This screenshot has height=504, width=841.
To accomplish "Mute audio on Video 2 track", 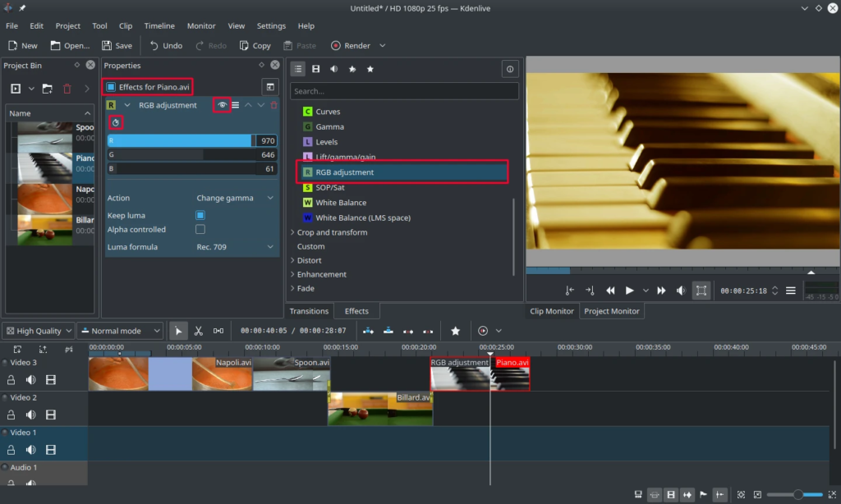I will pyautogui.click(x=31, y=415).
